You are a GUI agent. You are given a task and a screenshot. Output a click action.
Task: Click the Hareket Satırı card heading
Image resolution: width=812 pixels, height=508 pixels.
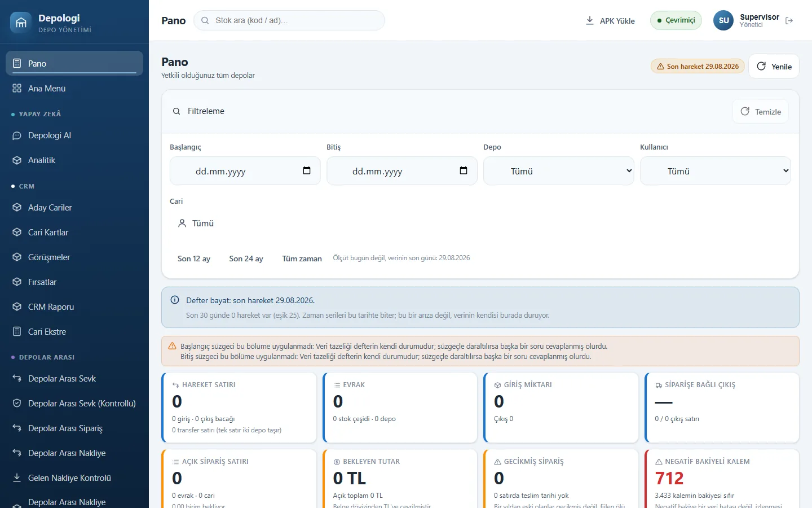coord(209,385)
